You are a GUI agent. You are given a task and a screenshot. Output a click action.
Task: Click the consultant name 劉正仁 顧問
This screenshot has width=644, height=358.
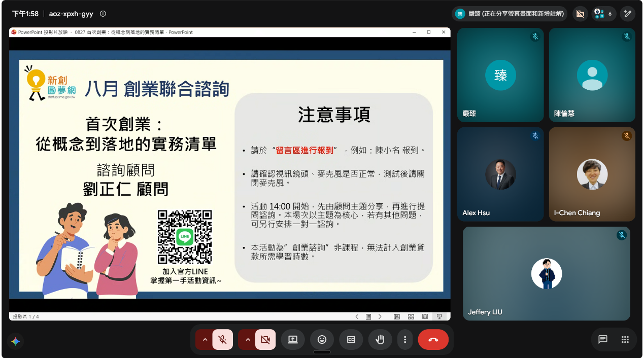[x=126, y=190]
